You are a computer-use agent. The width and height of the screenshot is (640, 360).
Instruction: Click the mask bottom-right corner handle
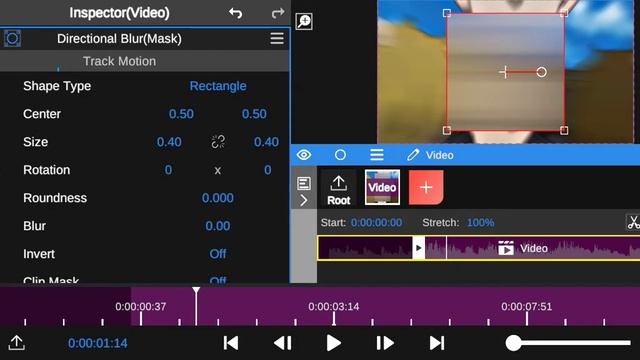click(x=564, y=130)
